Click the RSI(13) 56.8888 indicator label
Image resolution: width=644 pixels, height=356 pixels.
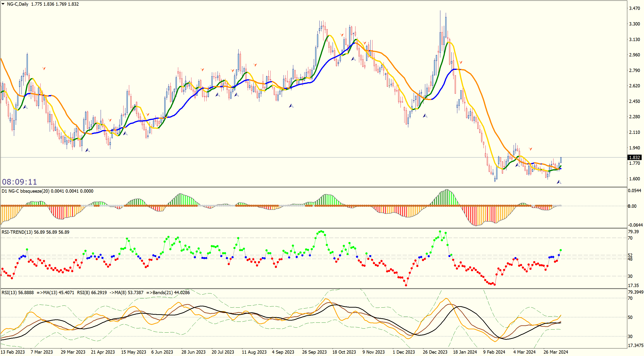point(17,292)
